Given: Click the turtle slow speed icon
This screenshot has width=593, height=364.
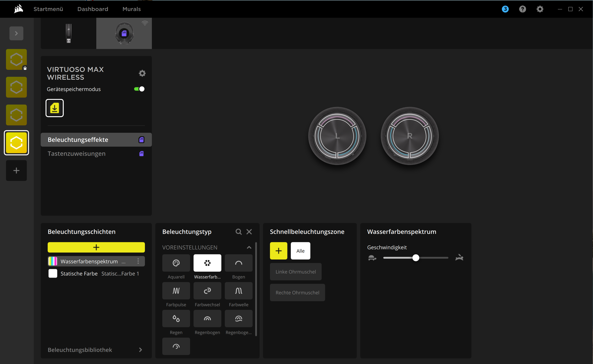Looking at the screenshot, I should (372, 258).
